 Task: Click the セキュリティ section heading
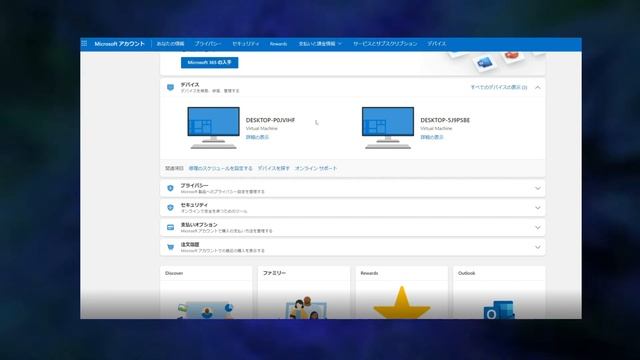click(x=194, y=205)
